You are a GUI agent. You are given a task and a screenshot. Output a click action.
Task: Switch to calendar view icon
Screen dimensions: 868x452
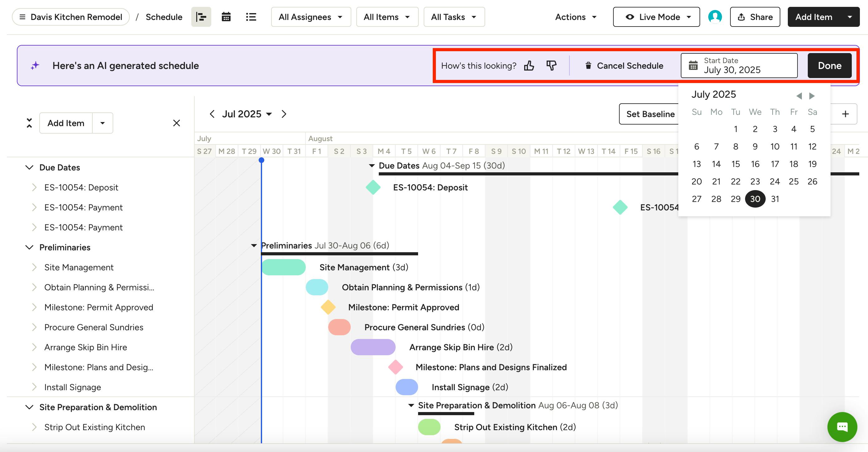[226, 17]
